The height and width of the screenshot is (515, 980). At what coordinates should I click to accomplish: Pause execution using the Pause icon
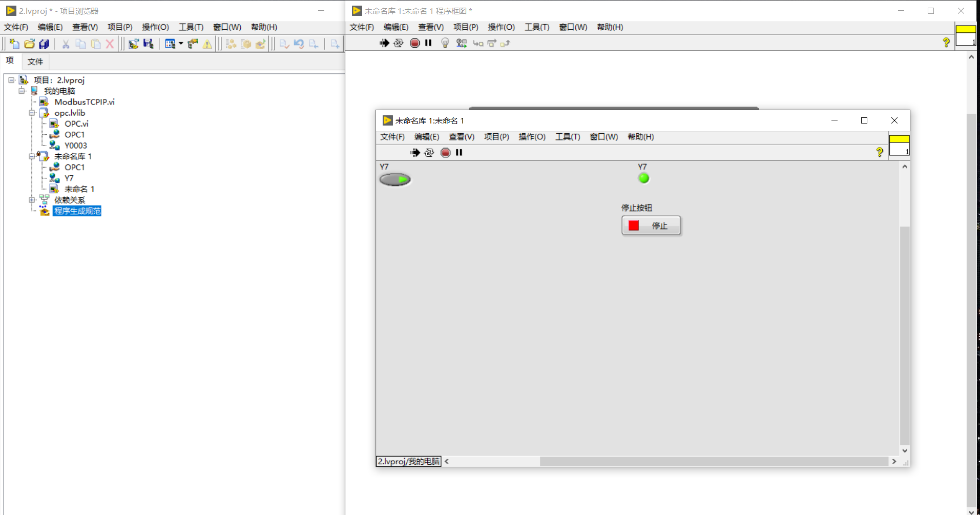pyautogui.click(x=429, y=43)
